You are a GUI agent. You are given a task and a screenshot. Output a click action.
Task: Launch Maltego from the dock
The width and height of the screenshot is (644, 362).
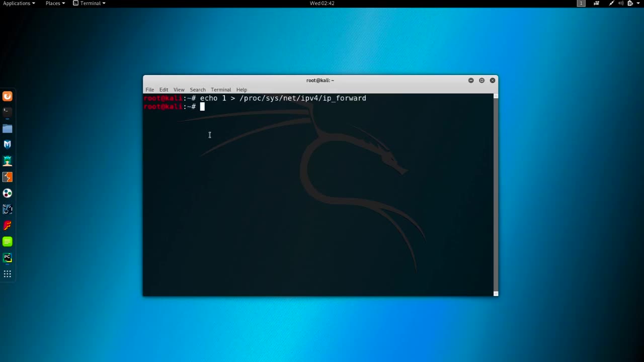[7, 209]
